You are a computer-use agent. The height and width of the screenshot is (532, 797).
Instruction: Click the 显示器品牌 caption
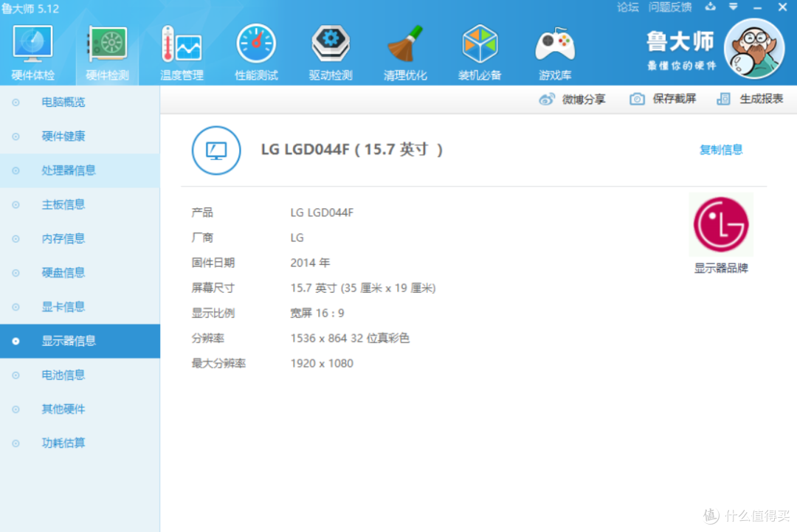click(721, 269)
